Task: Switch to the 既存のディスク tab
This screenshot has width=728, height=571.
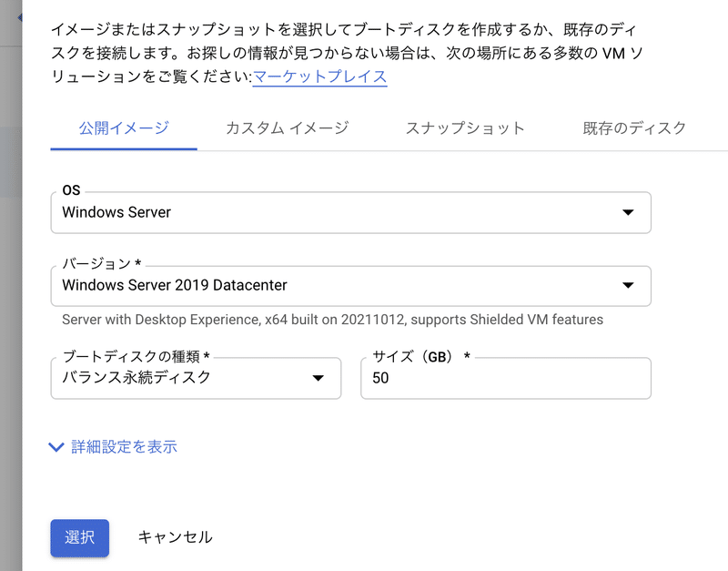Action: [633, 128]
